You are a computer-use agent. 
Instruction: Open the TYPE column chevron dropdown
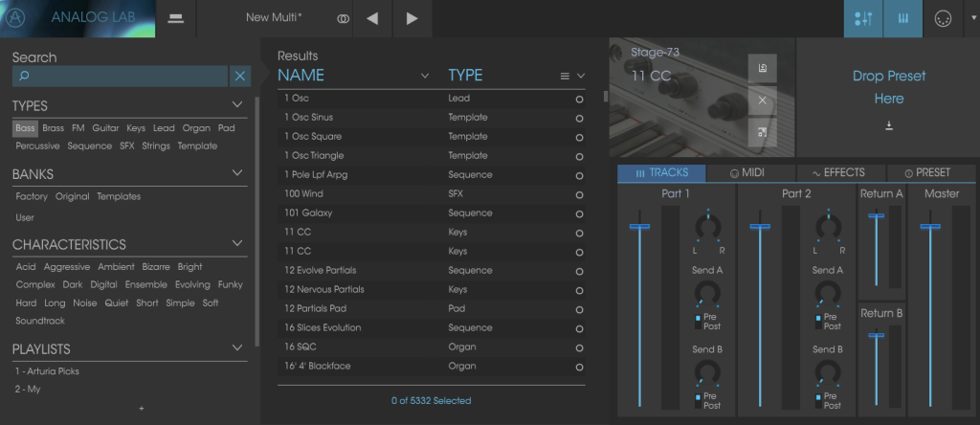(x=581, y=77)
